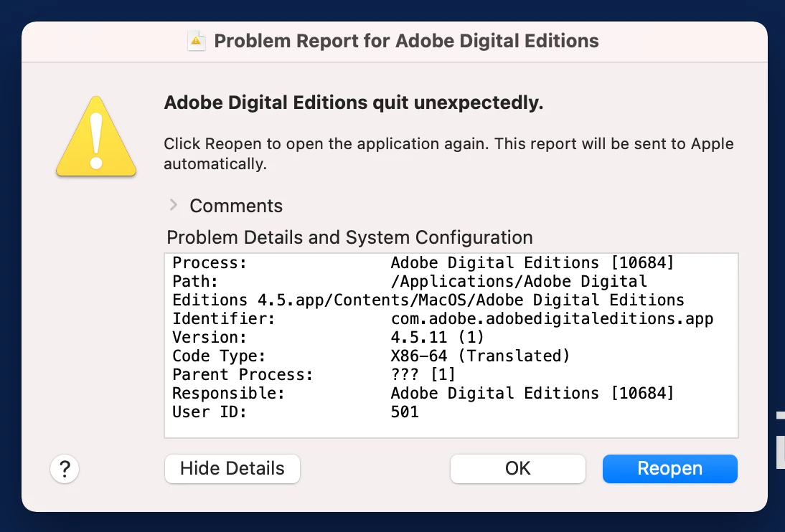The width and height of the screenshot is (785, 532).
Task: Click the User ID value 501
Action: click(405, 412)
